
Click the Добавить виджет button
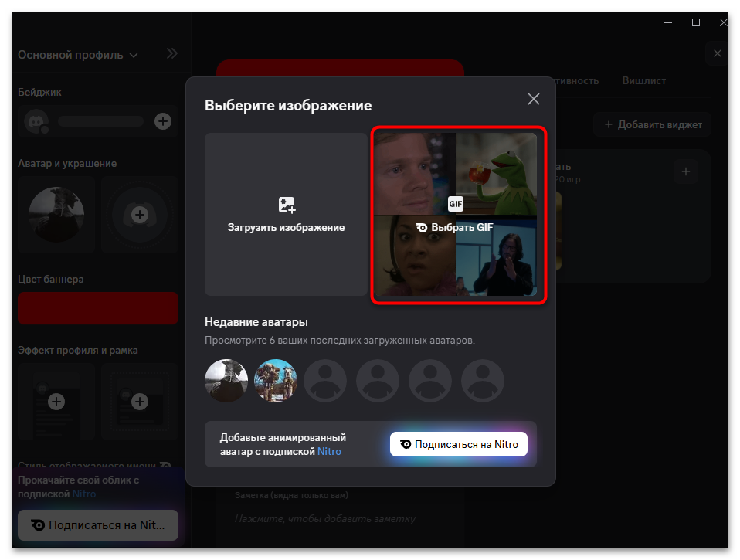pyautogui.click(x=653, y=124)
